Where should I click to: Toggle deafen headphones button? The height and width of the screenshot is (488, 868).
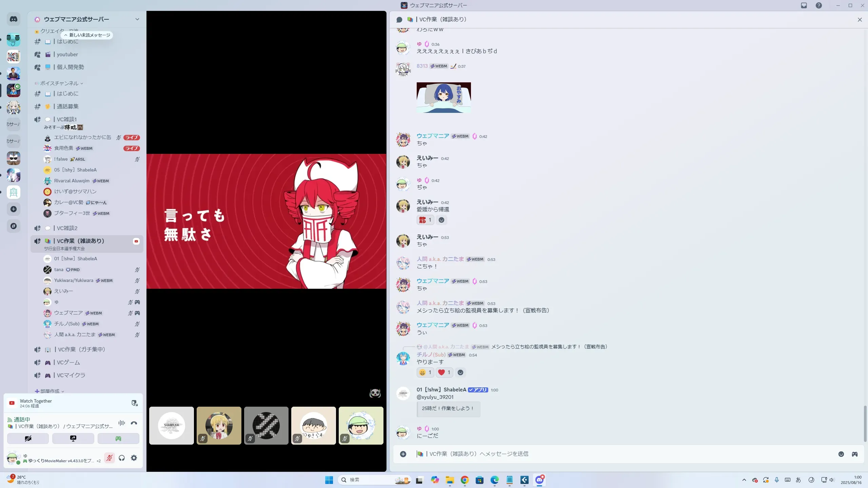point(122,458)
